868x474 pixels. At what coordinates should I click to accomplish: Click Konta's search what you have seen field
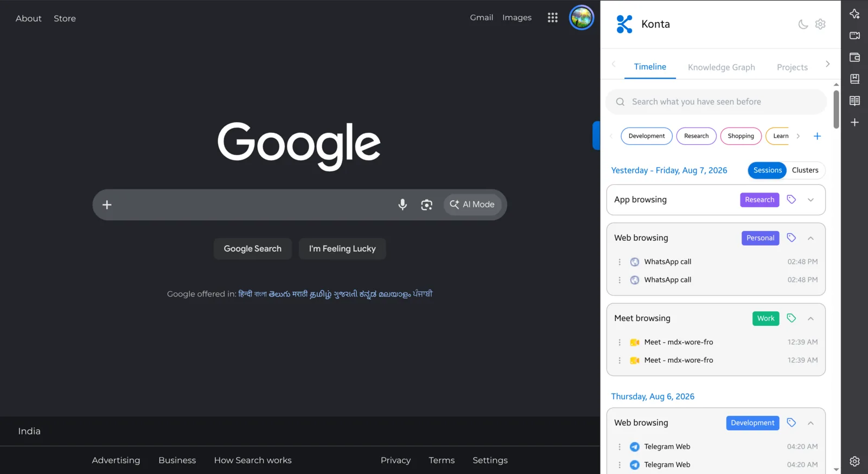pos(716,102)
